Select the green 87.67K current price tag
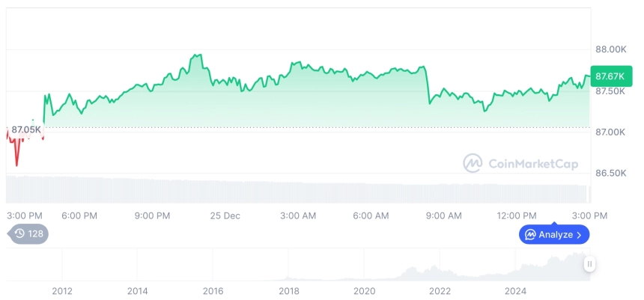The height and width of the screenshot is (300, 644). (610, 76)
